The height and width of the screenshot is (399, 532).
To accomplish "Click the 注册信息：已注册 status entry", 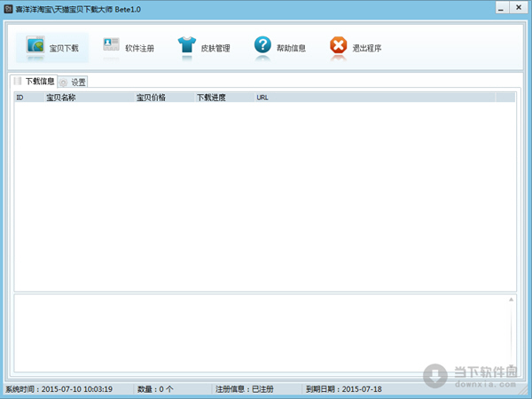I will pos(245,389).
